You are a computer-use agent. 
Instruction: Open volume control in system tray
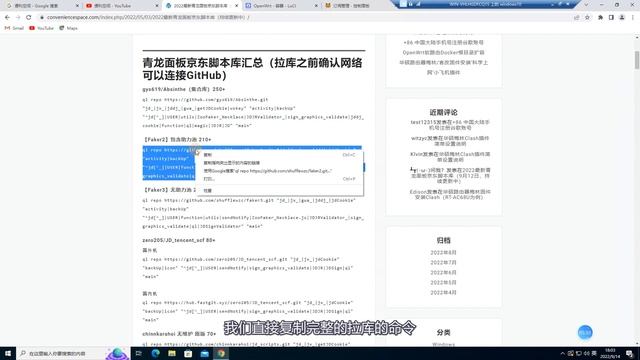click(x=587, y=353)
